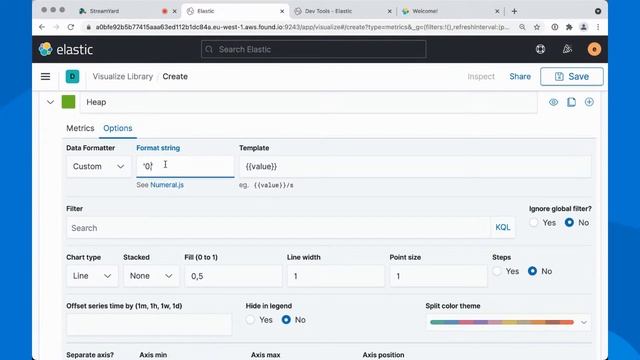640x360 pixels.
Task: Click the Line width field
Action: pyautogui.click(x=336, y=276)
